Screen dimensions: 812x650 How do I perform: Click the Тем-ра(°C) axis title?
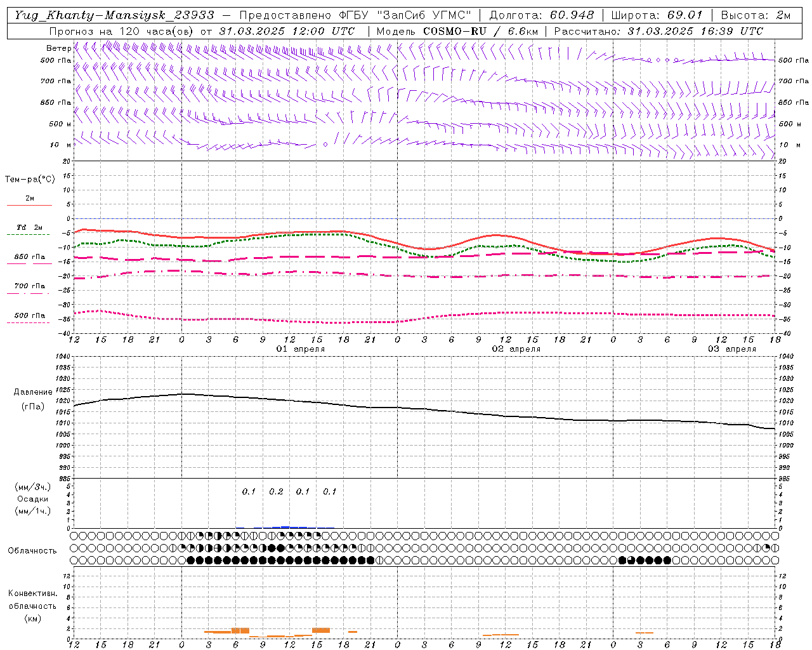coord(30,180)
